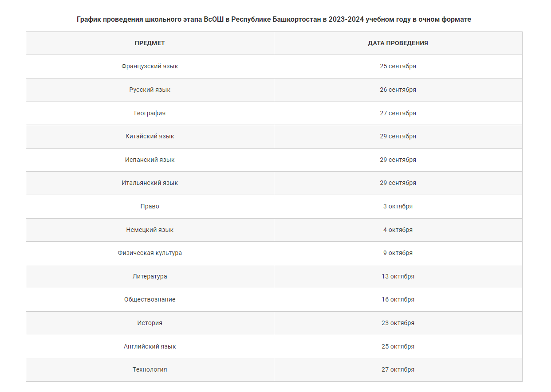
Task: Click the Испанский язык cell
Action: [x=150, y=160]
